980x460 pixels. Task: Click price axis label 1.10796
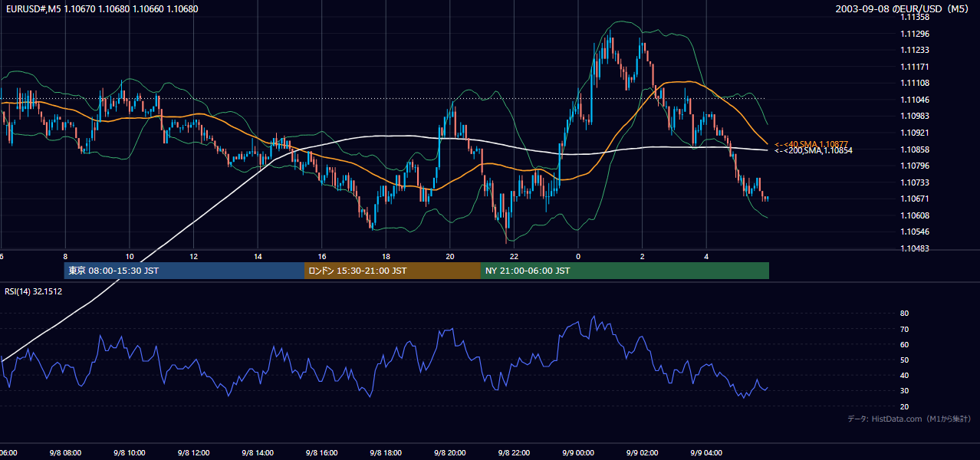pyautogui.click(x=916, y=166)
